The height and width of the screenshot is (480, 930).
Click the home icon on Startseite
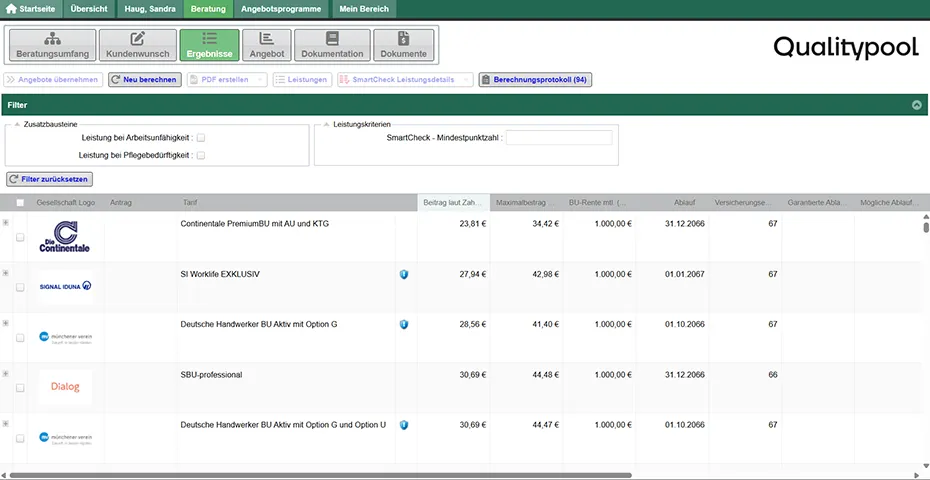(11, 9)
